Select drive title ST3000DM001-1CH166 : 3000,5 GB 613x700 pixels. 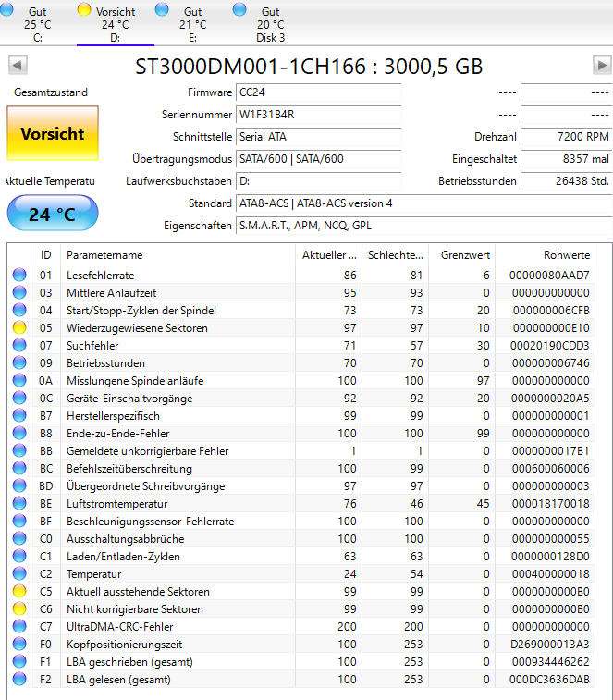point(309,66)
